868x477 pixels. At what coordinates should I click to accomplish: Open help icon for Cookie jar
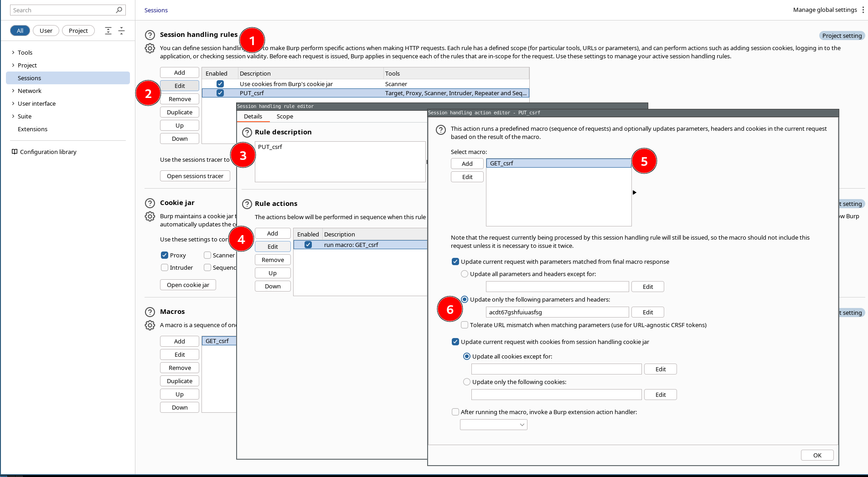point(150,203)
